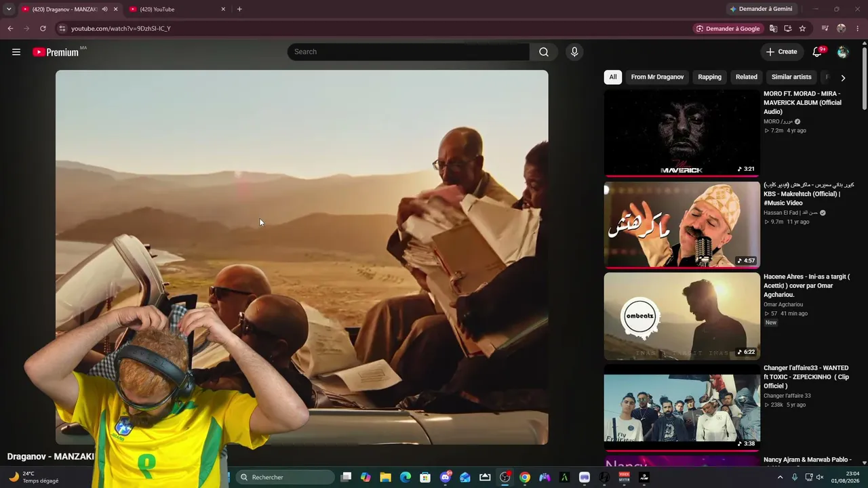Click the browser address bar URL

(121, 28)
